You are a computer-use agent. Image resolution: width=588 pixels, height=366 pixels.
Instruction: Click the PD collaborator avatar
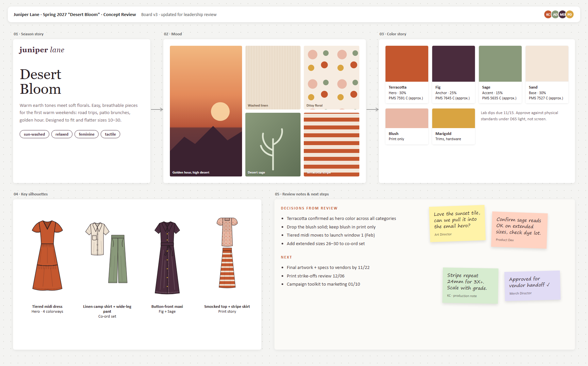(x=569, y=14)
